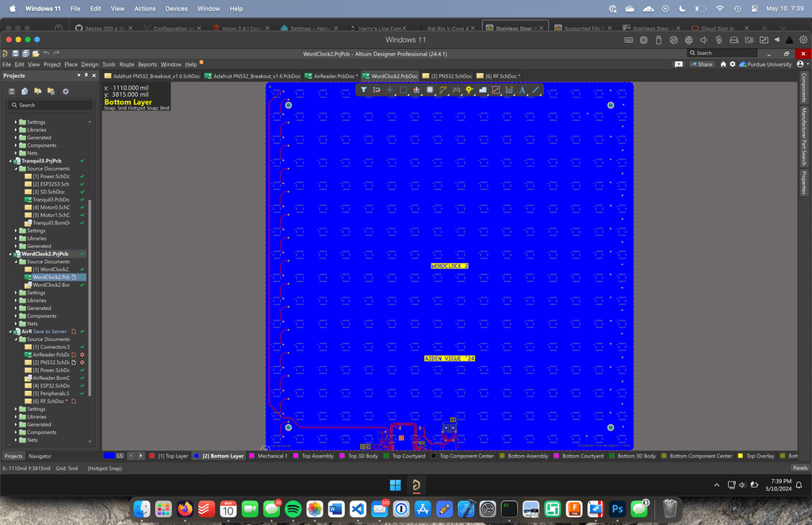
Task: Open the align objects tool
Action: tap(416, 90)
